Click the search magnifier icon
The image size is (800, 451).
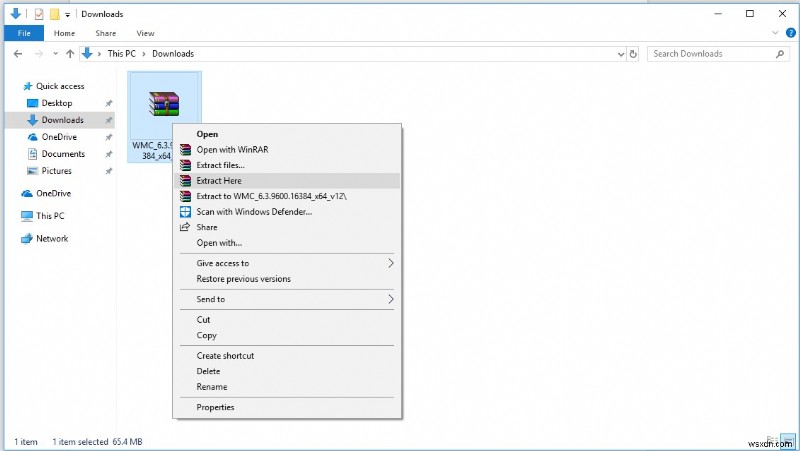point(780,54)
